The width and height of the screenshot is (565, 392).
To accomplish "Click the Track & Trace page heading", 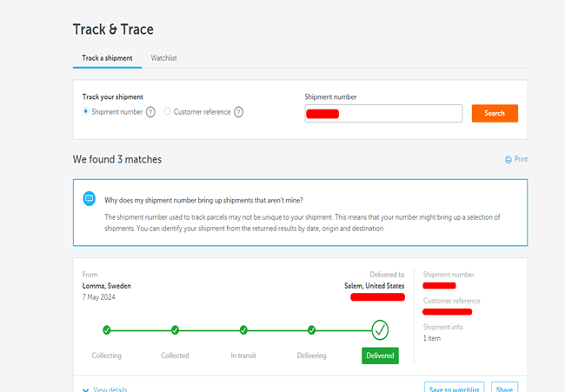I will click(x=113, y=30).
